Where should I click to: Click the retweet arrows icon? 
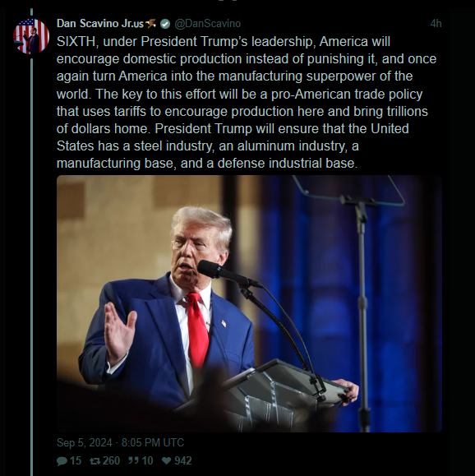95,461
